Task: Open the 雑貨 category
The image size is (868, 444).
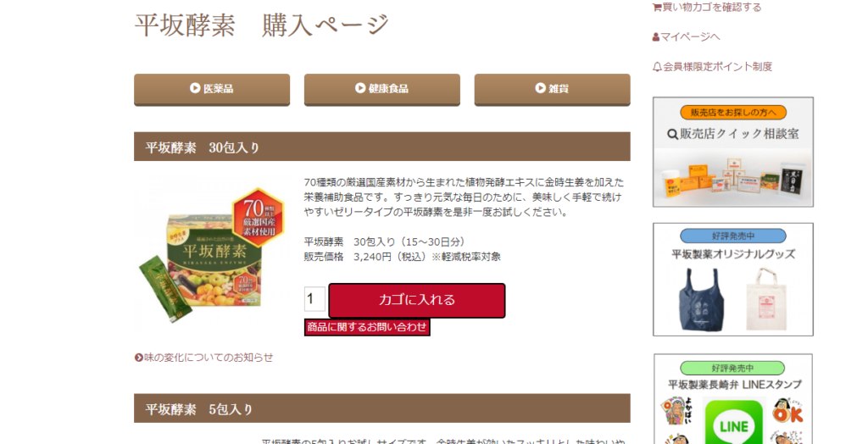Action: click(x=552, y=89)
